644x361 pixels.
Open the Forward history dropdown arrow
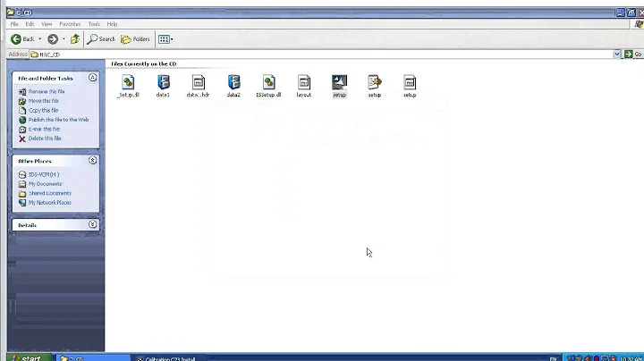[64, 39]
